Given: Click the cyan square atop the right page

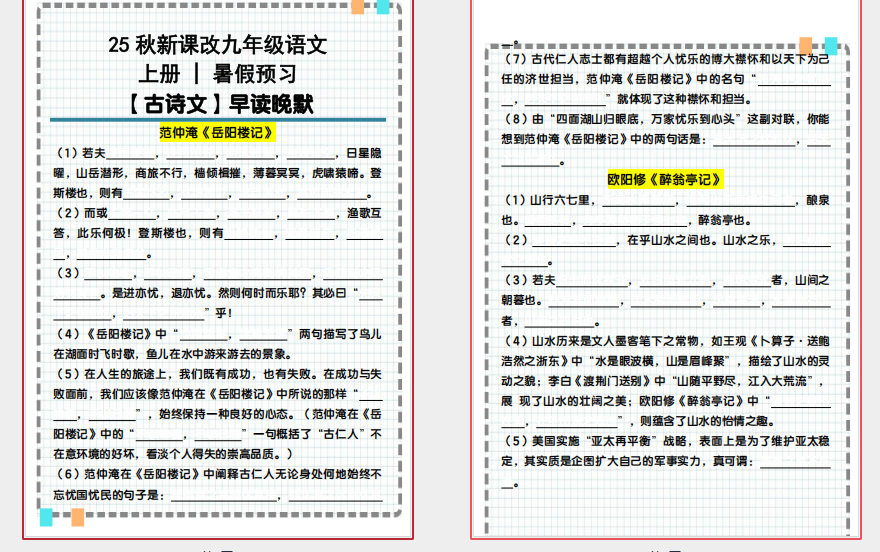Looking at the screenshot, I should click(x=831, y=46).
